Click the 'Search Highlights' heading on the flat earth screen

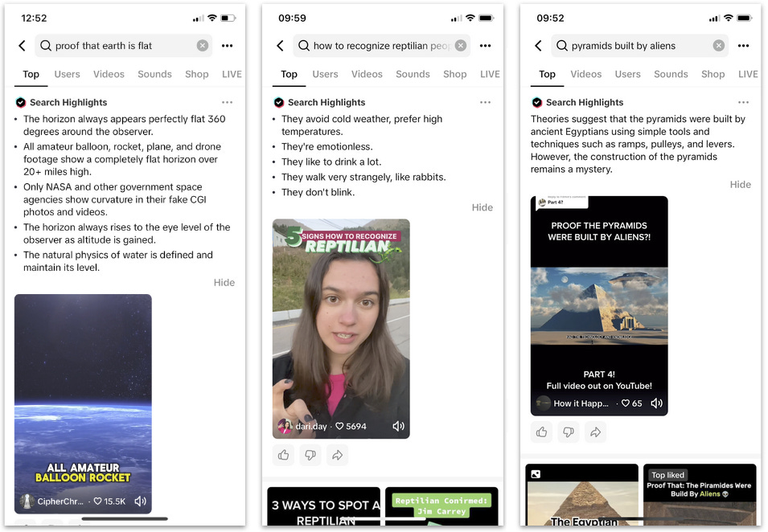pyautogui.click(x=68, y=102)
